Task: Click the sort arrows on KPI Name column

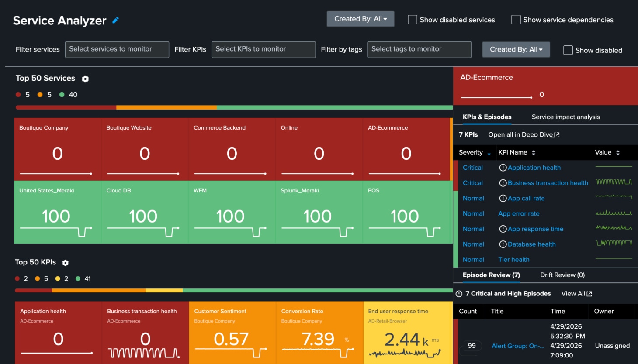Action: (x=534, y=152)
